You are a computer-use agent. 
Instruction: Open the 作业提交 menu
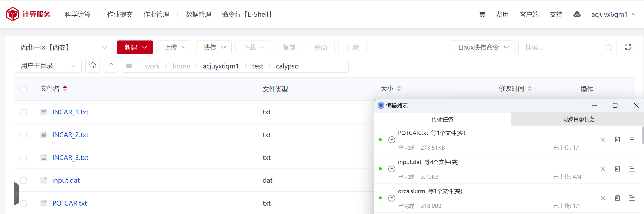120,14
